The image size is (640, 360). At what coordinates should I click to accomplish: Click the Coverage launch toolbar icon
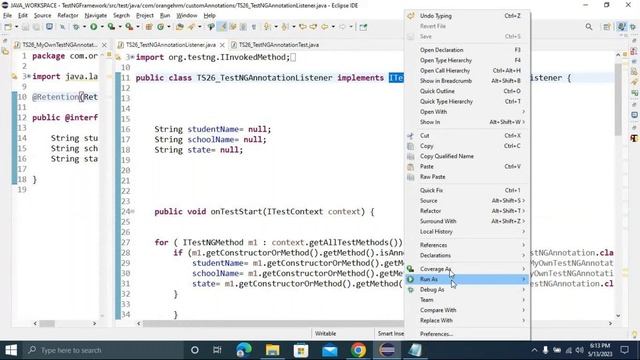(111, 27)
